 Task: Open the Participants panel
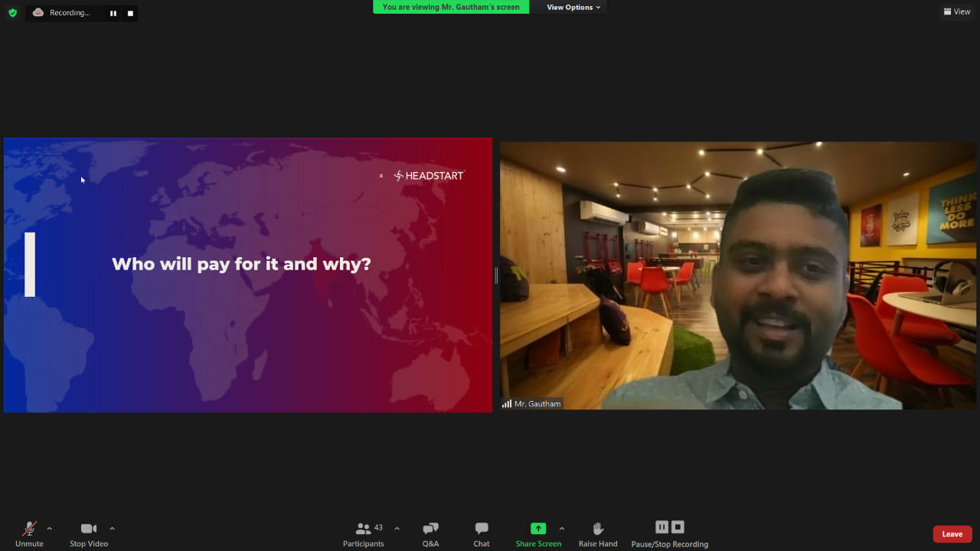[x=364, y=533]
